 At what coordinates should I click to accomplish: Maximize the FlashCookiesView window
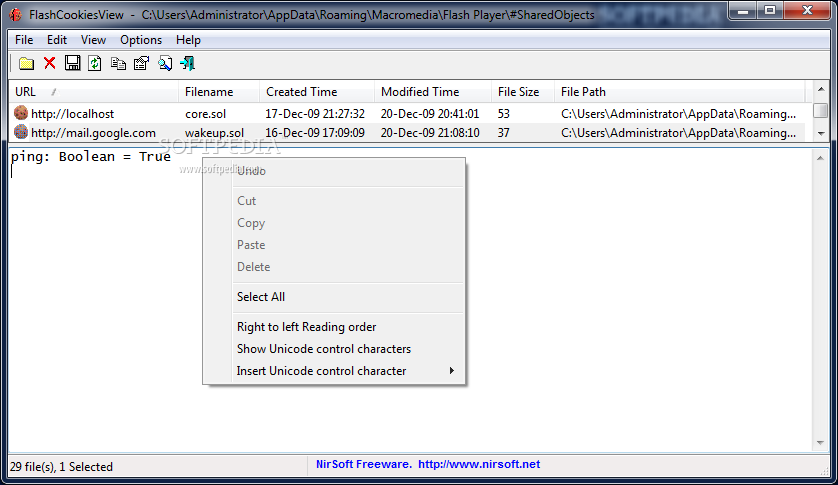point(770,10)
